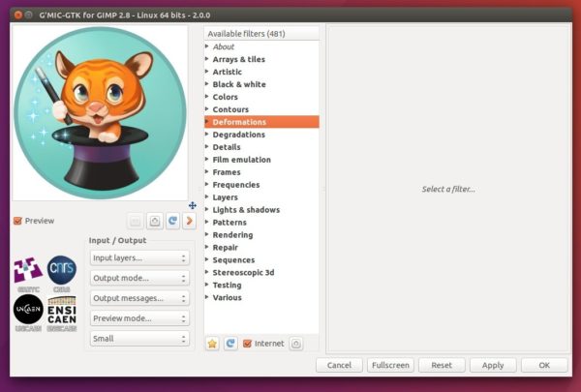The height and width of the screenshot is (392, 581).
Task: Open the Output mode dropdown
Action: point(139,278)
